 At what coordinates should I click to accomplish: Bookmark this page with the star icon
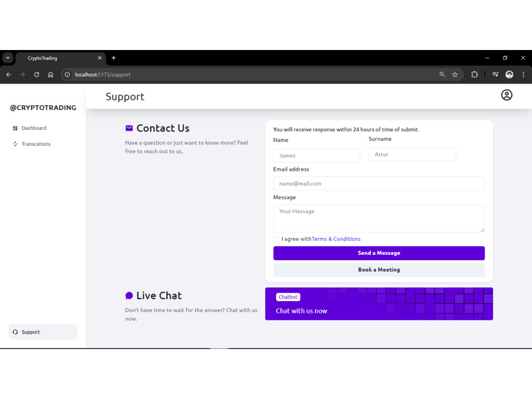pyautogui.click(x=455, y=74)
